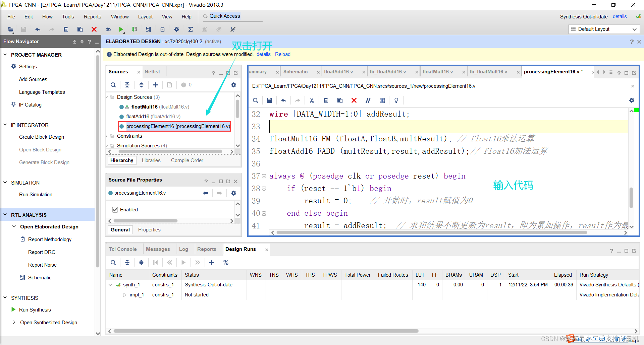The height and width of the screenshot is (345, 644).
Task: Close the Design Runs tab
Action: 267,250
